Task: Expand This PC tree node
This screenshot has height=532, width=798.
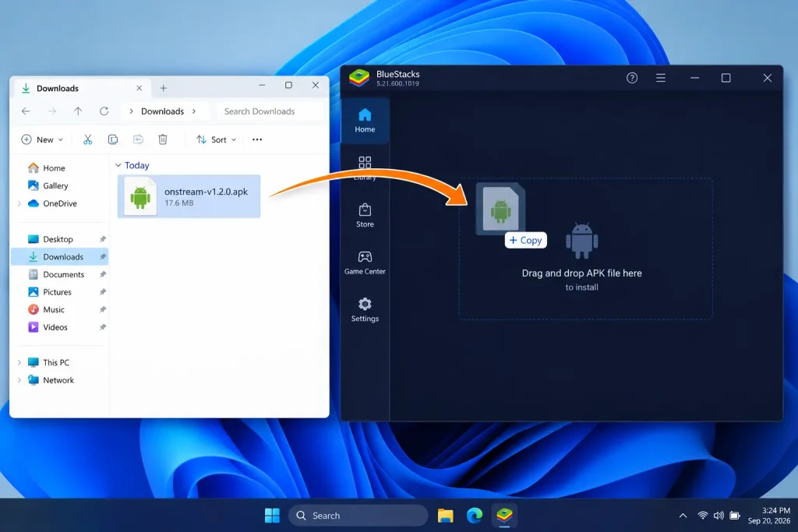Action: [x=19, y=363]
